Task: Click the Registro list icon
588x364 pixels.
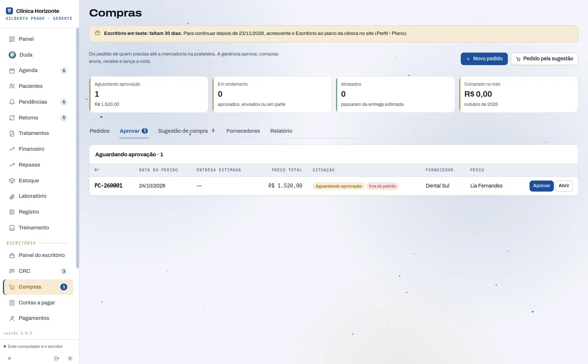Action: tap(12, 212)
